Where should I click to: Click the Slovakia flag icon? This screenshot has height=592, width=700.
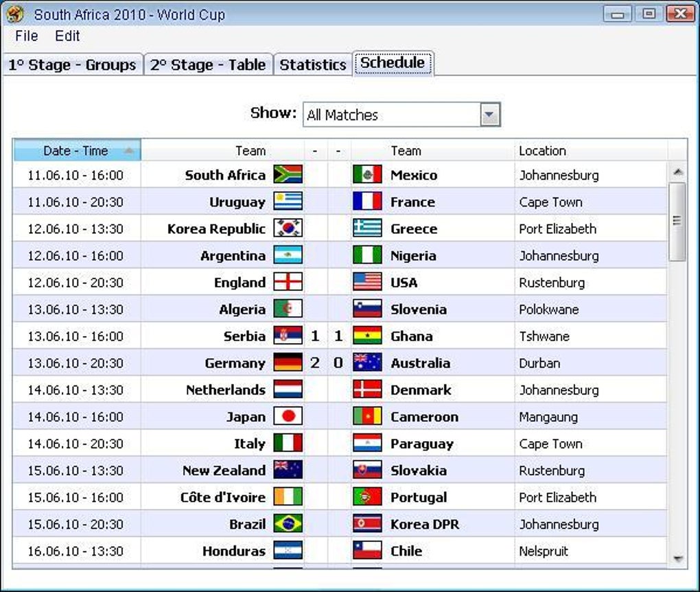tap(367, 470)
